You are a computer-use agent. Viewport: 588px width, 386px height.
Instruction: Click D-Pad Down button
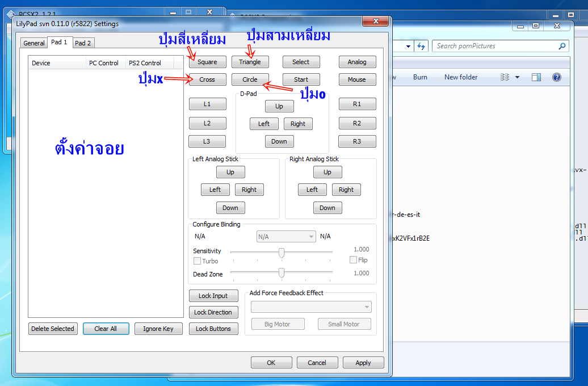(279, 141)
